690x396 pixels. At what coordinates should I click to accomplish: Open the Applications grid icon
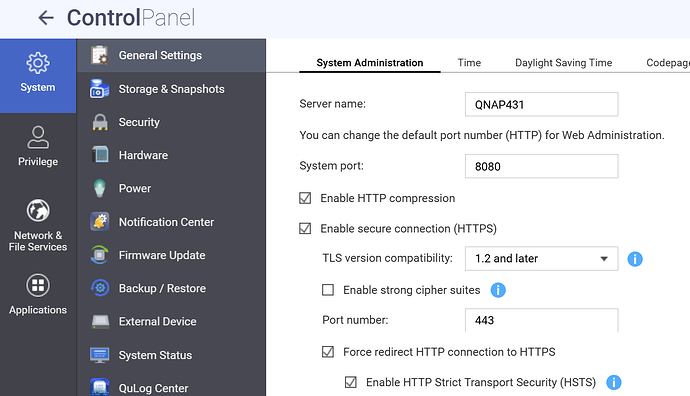pyautogui.click(x=38, y=285)
